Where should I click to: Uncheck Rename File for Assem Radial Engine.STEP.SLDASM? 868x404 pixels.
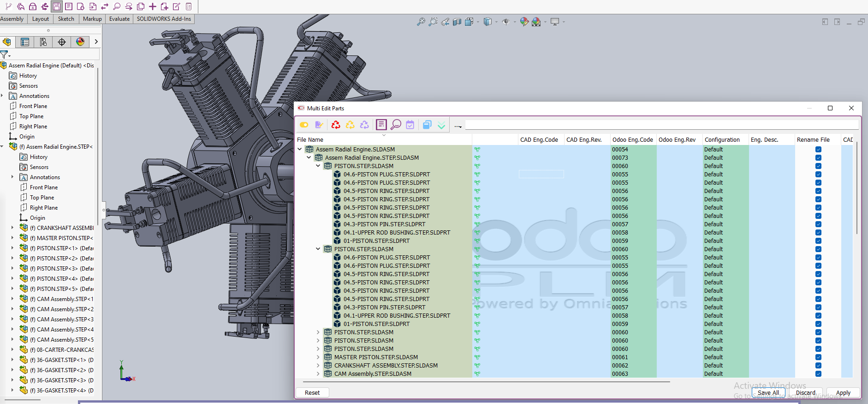[818, 158]
